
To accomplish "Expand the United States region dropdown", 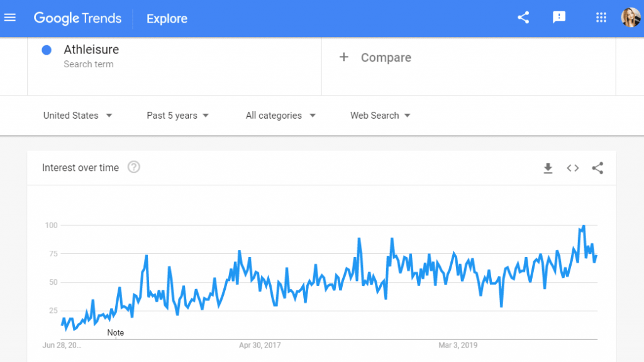I will tap(77, 116).
